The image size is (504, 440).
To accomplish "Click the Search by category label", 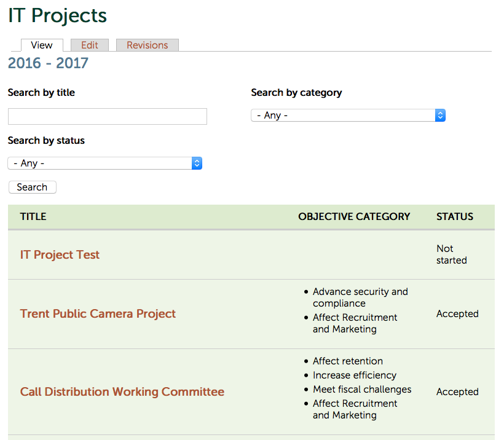I will click(296, 93).
